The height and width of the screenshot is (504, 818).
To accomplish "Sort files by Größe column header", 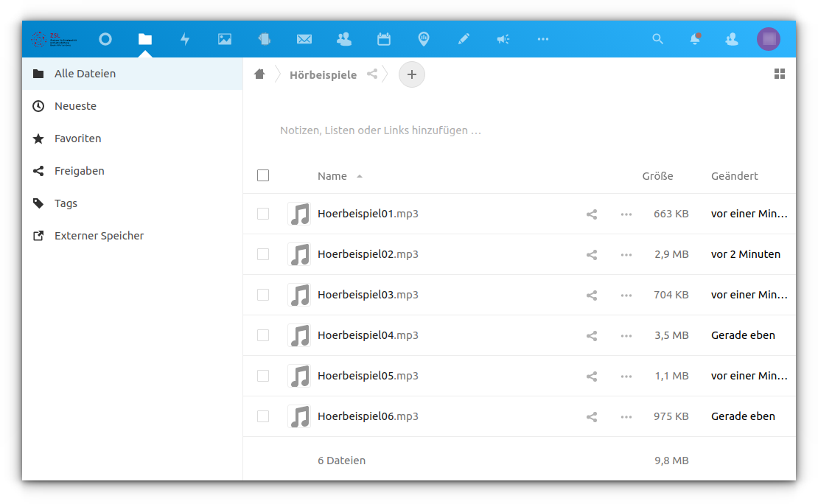I will 657,176.
